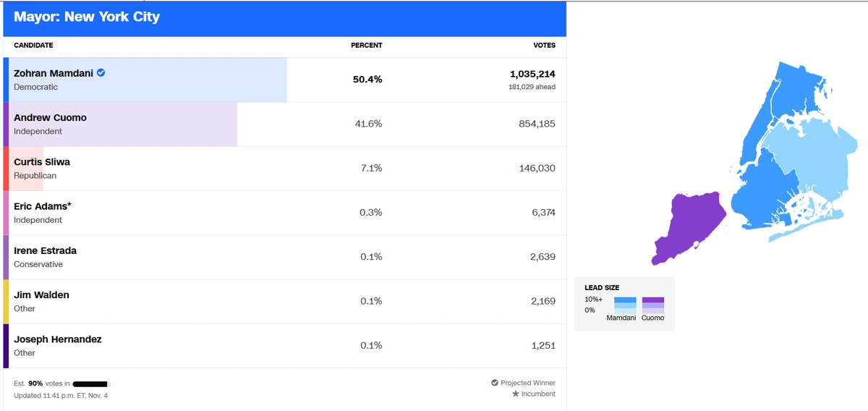Click the Projected Winner checkmark legend icon
The width and height of the screenshot is (868, 411).
point(495,383)
